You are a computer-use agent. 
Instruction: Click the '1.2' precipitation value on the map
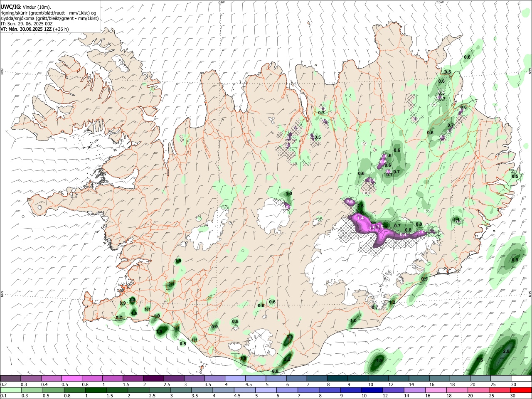pos(392,302)
